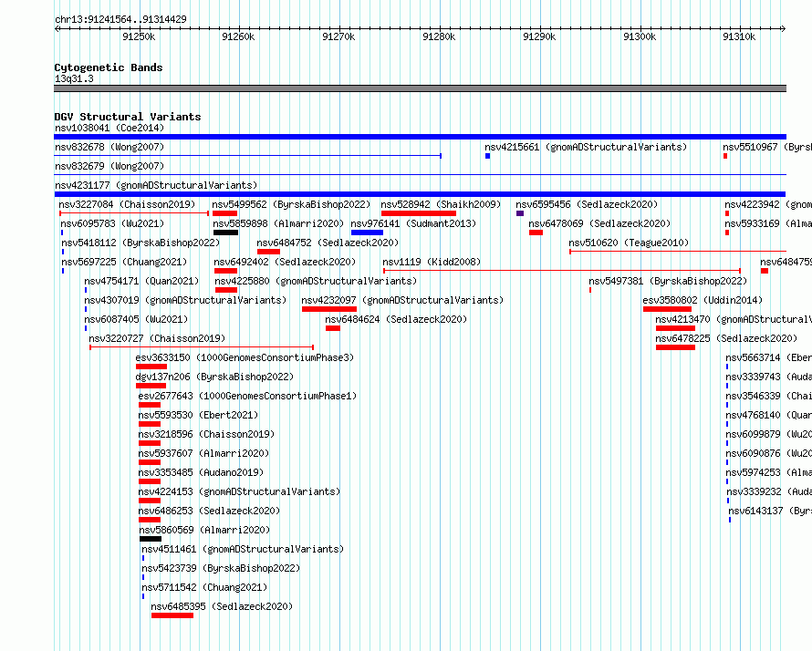Select esv3633150 (1000GenomesConsortiumPhase3) label

[245, 357]
